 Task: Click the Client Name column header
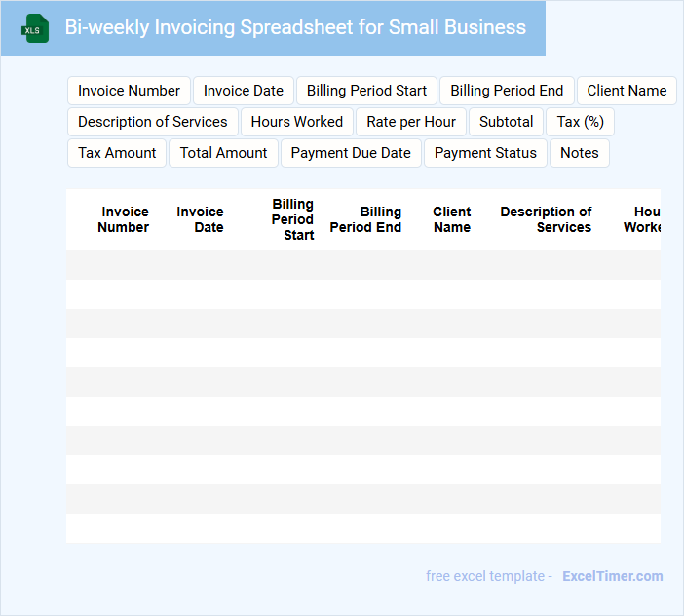[452, 219]
